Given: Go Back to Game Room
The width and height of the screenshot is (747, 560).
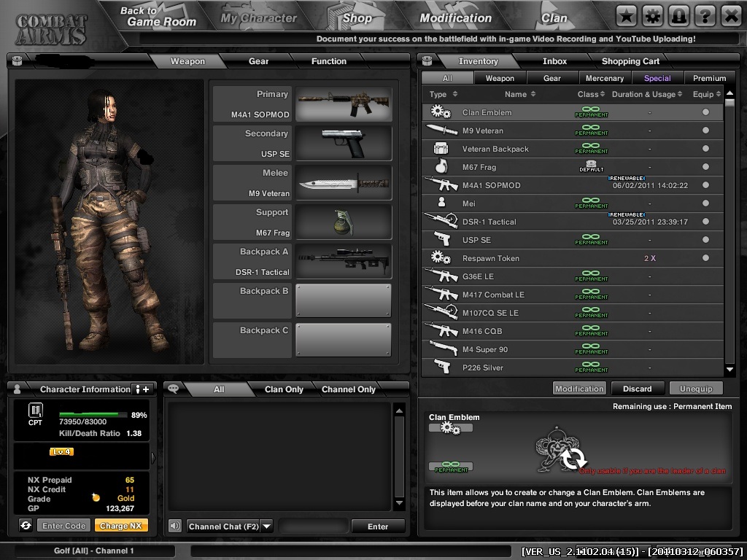Looking at the screenshot, I should point(158,17).
